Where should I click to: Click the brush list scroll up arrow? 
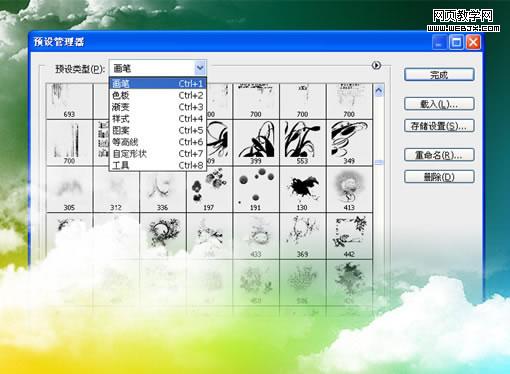point(379,90)
